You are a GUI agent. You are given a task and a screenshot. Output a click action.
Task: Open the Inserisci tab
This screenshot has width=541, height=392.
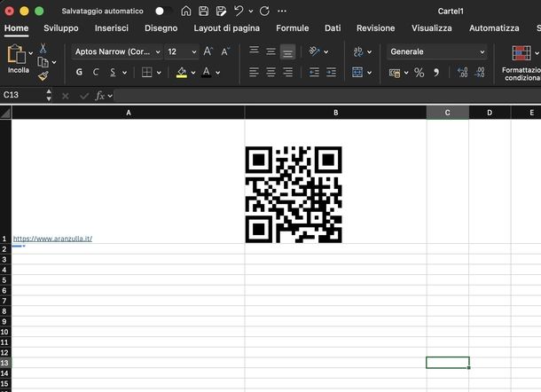(112, 28)
